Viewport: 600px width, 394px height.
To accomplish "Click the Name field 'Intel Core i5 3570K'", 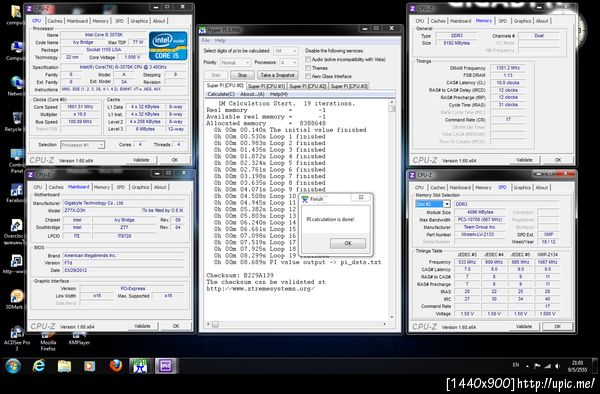I will pyautogui.click(x=104, y=35).
